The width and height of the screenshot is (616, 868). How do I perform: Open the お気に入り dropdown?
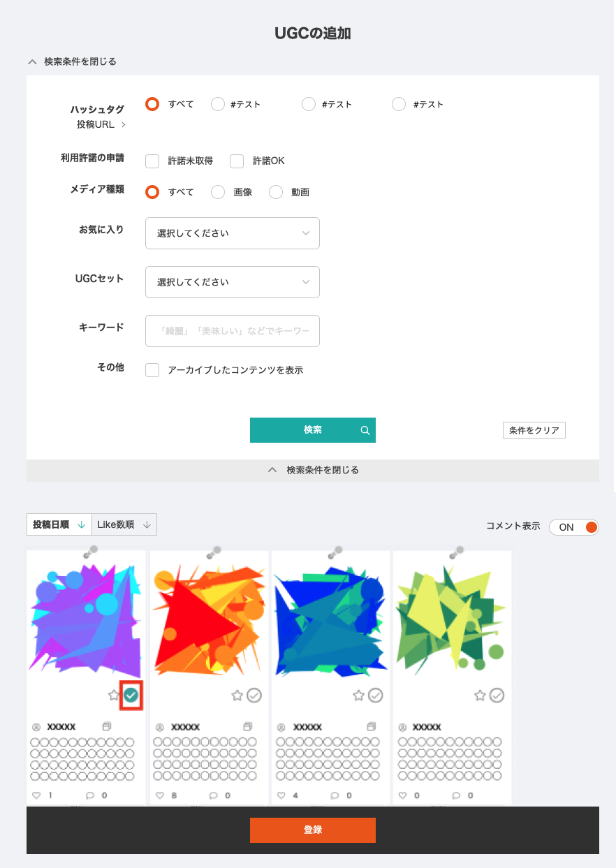point(233,233)
